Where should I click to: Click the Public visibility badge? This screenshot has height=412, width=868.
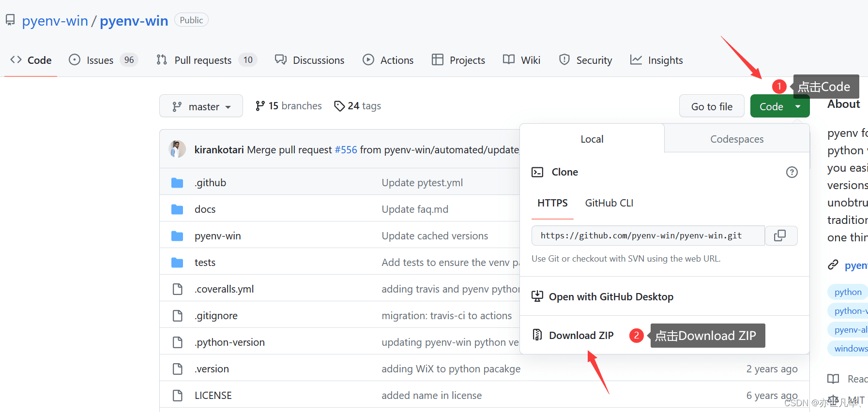point(191,20)
